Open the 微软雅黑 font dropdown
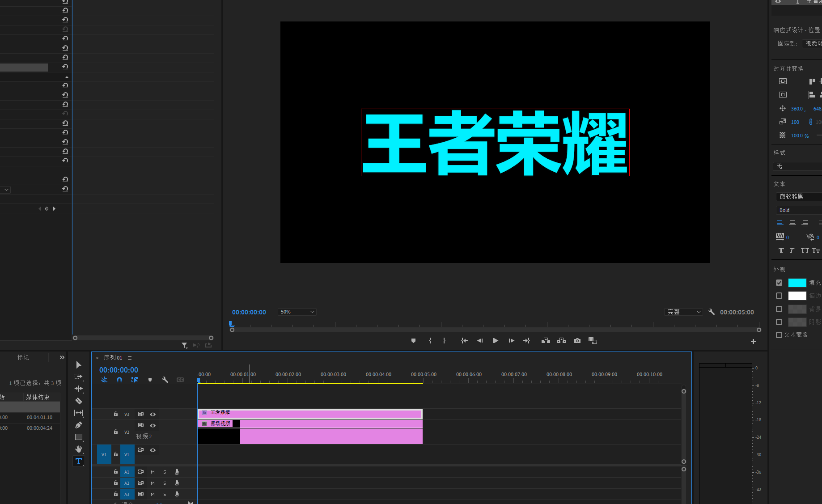The image size is (822, 504). 799,197
